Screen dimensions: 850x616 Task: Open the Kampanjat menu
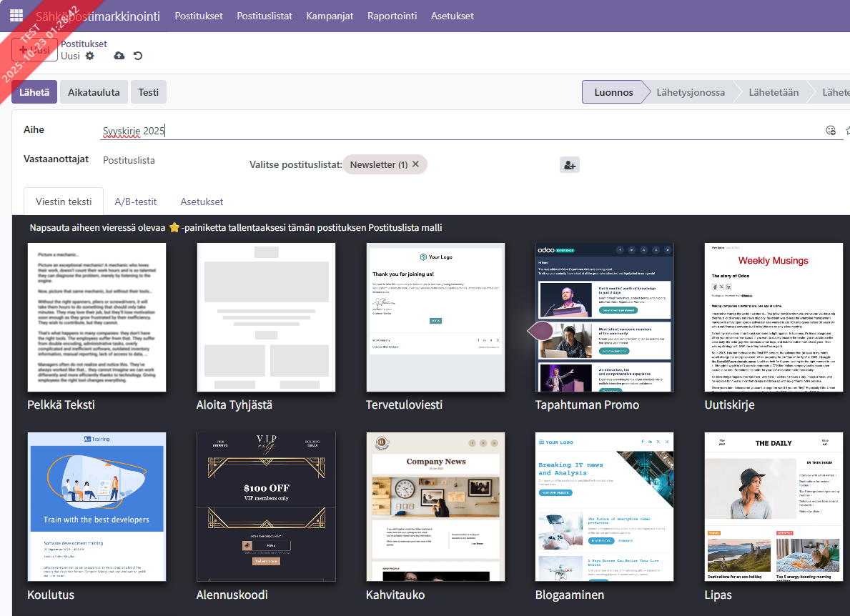tap(330, 16)
